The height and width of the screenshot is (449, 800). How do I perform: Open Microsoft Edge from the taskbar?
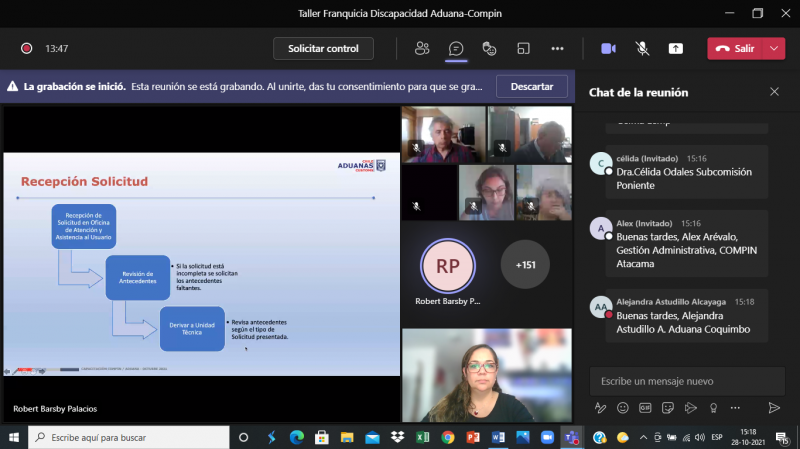(296, 437)
